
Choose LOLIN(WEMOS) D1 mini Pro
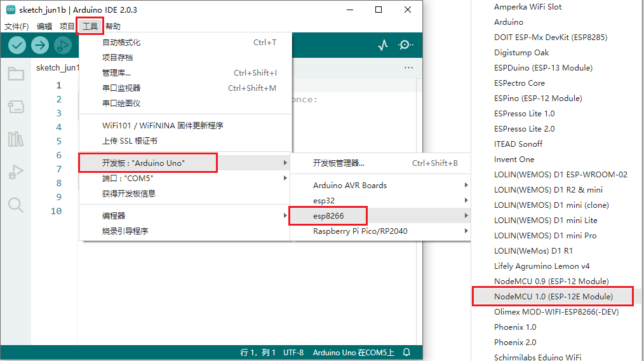click(x=545, y=235)
